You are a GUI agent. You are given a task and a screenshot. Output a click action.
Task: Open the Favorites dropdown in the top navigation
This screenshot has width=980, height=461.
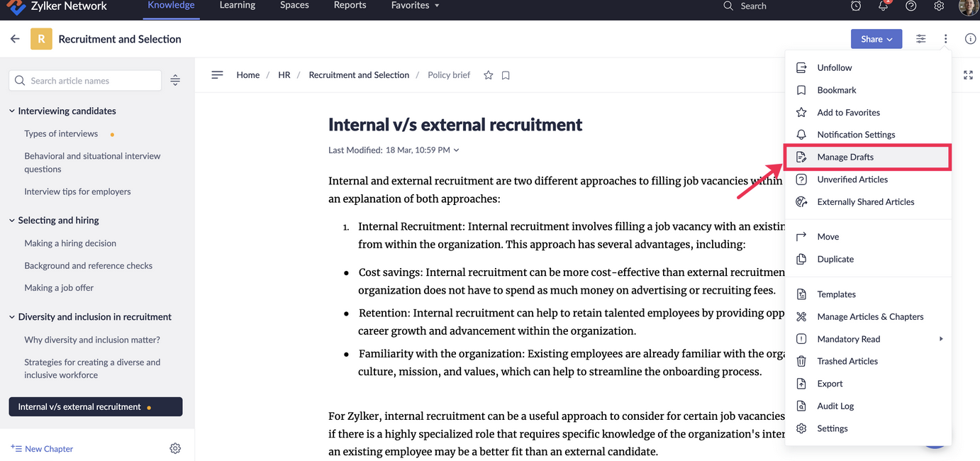415,6
